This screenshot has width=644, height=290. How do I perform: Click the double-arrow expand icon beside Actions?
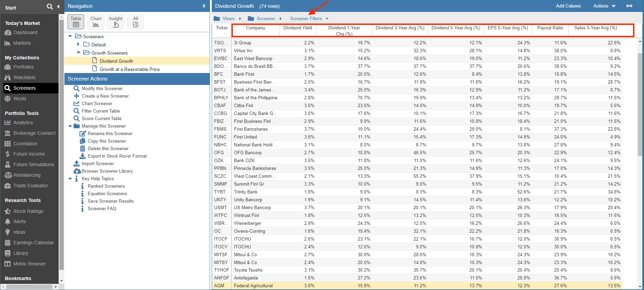point(629,6)
